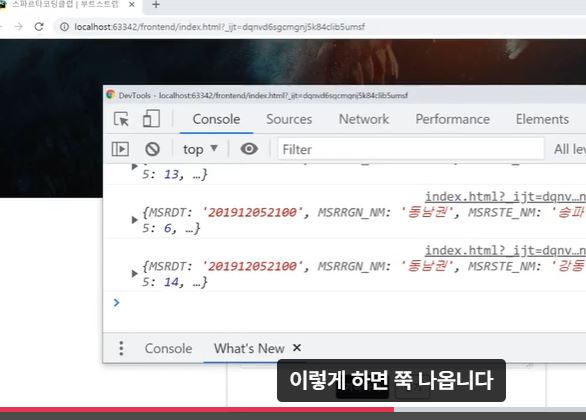Open a new Chrome tab with plus

click(156, 5)
